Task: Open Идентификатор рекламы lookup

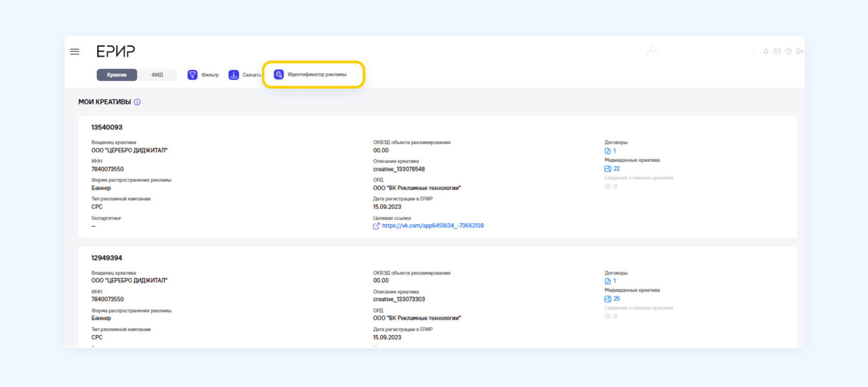Action: (x=311, y=74)
